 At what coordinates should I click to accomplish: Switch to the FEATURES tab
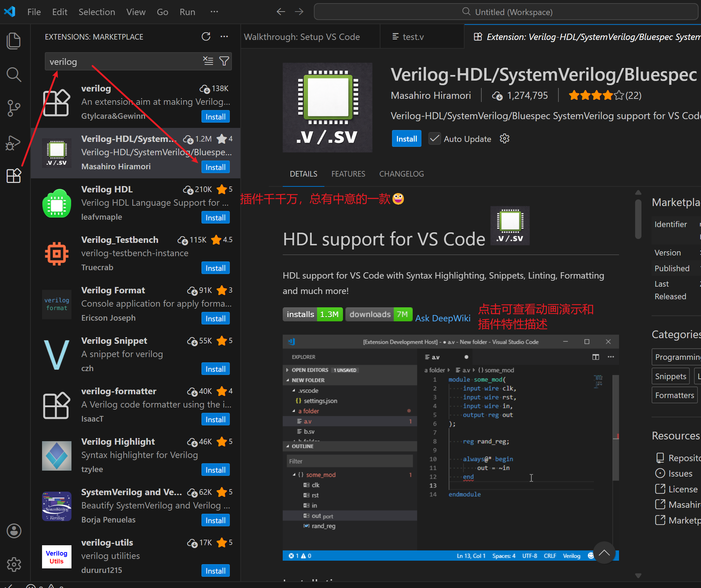348,174
